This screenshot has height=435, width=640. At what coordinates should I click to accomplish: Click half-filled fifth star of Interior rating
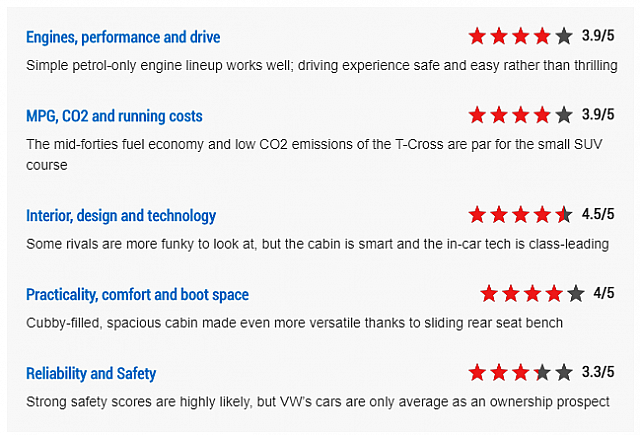[564, 215]
